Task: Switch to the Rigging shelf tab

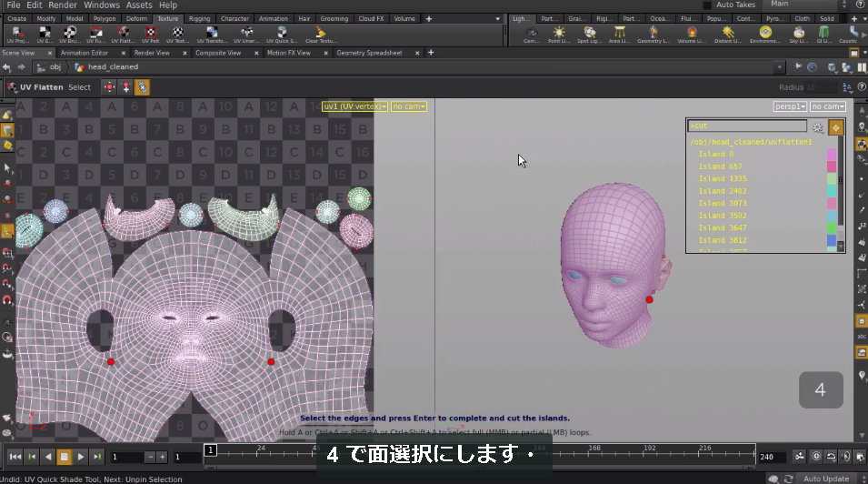Action: click(x=199, y=18)
